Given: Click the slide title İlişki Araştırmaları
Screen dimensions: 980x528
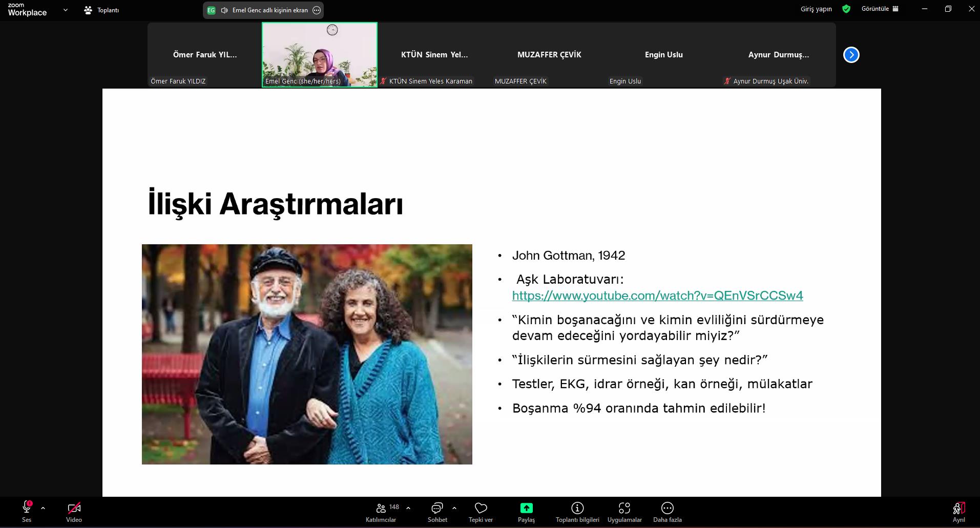Looking at the screenshot, I should tap(276, 204).
